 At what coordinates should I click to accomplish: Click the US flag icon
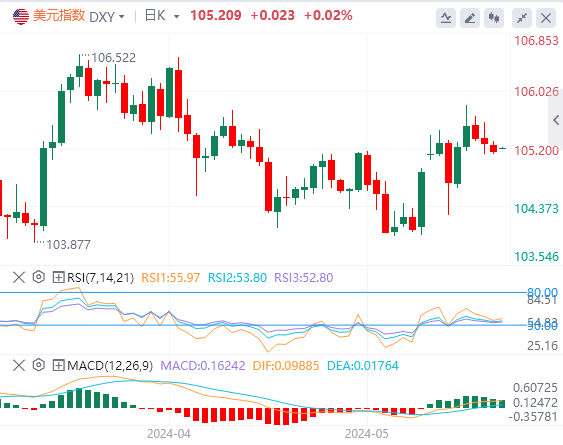tap(21, 16)
